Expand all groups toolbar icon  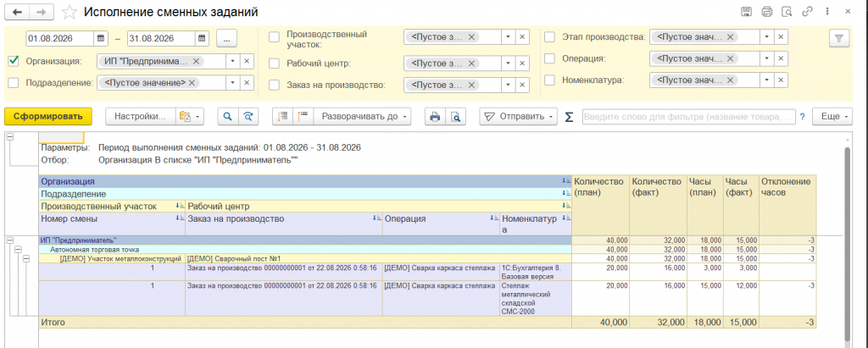(303, 117)
